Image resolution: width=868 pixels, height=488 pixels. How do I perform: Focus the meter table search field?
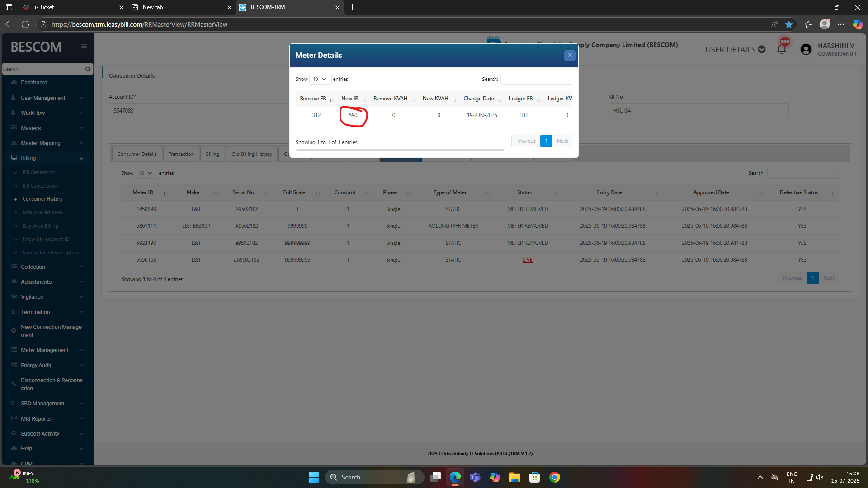(803, 173)
